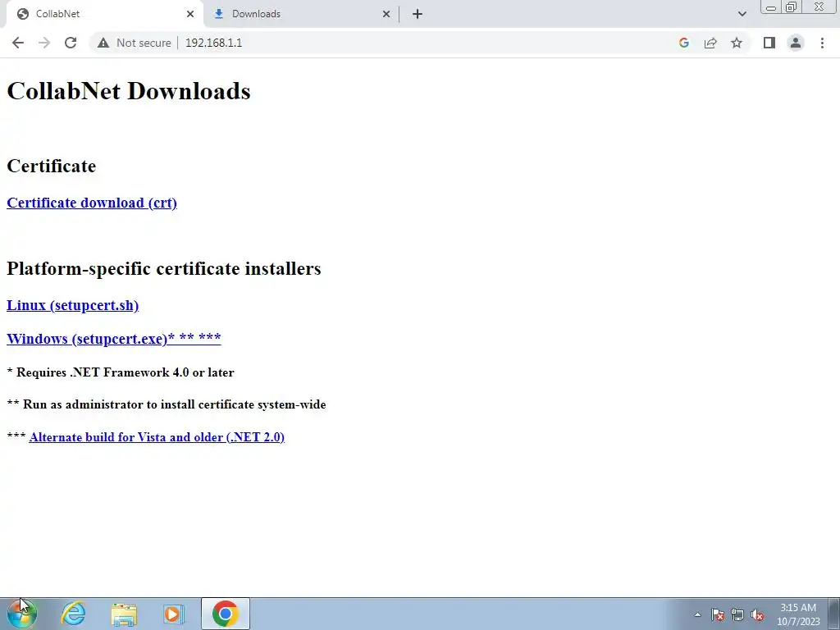The image size is (840, 630).
Task: Close the CollabNet tab
Action: click(190, 14)
